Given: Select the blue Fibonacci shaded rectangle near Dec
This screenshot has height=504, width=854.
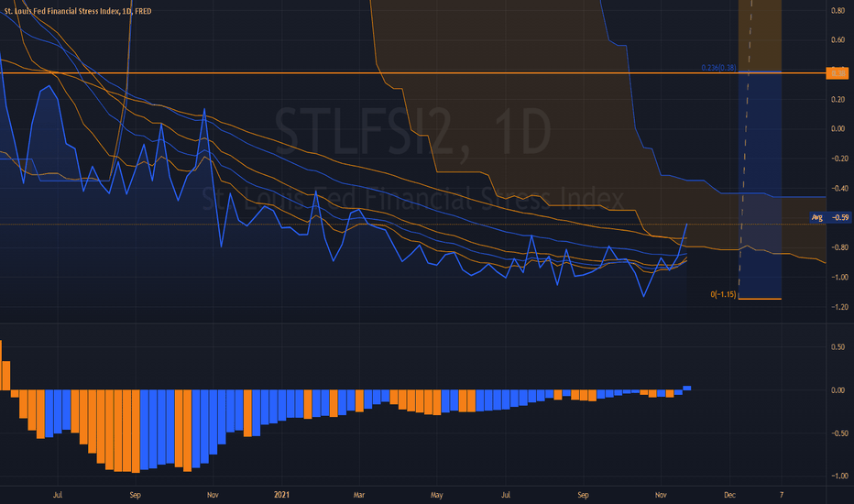Looking at the screenshot, I should point(760,185).
